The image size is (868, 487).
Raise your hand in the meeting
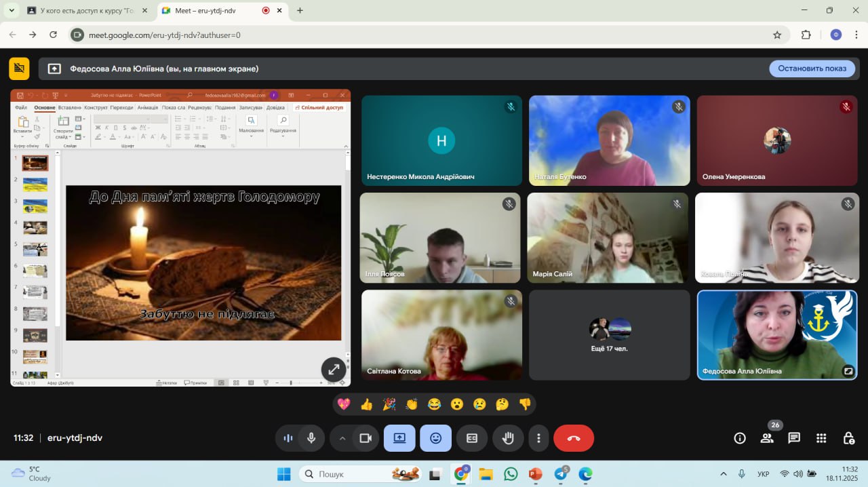pyautogui.click(x=508, y=438)
